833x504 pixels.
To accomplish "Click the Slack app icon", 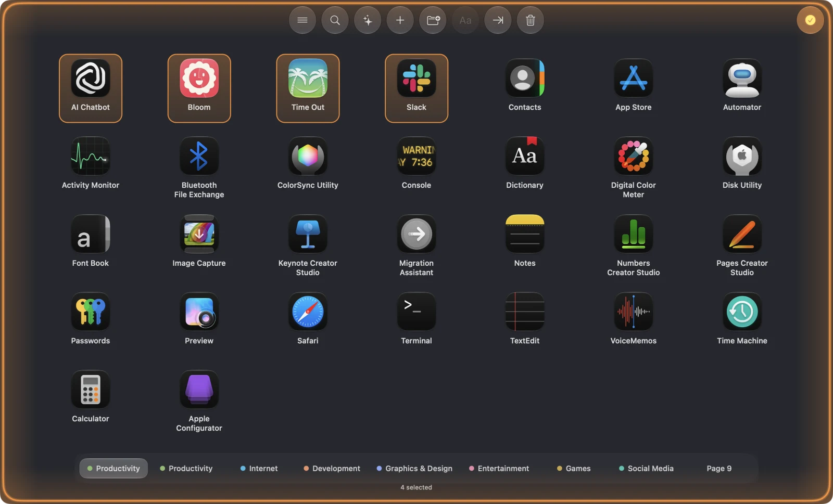I will (416, 78).
